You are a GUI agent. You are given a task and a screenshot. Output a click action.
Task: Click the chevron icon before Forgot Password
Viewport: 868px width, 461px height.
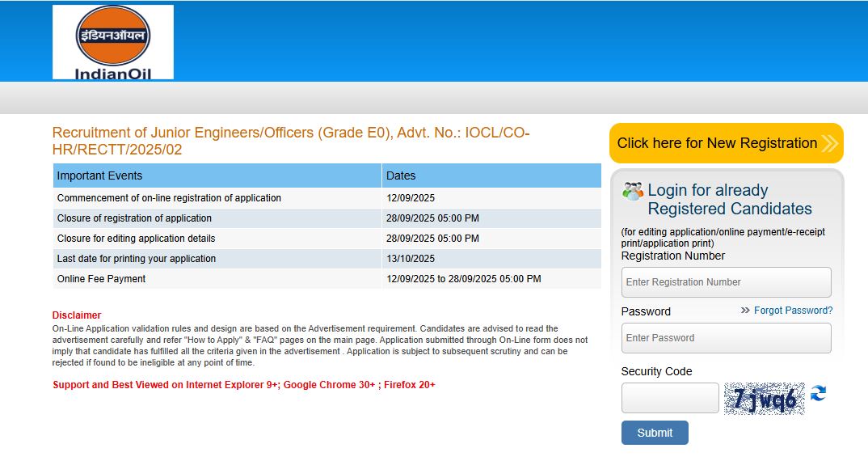click(745, 311)
